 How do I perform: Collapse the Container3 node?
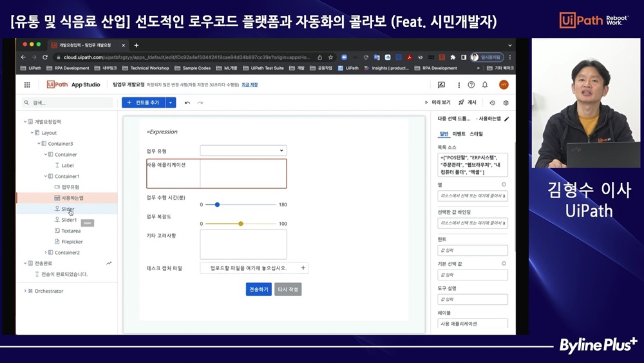coord(39,144)
